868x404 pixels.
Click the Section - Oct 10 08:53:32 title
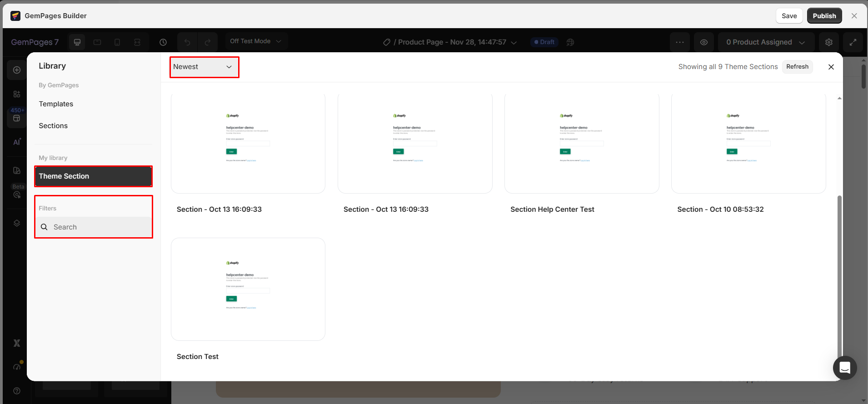coord(720,209)
